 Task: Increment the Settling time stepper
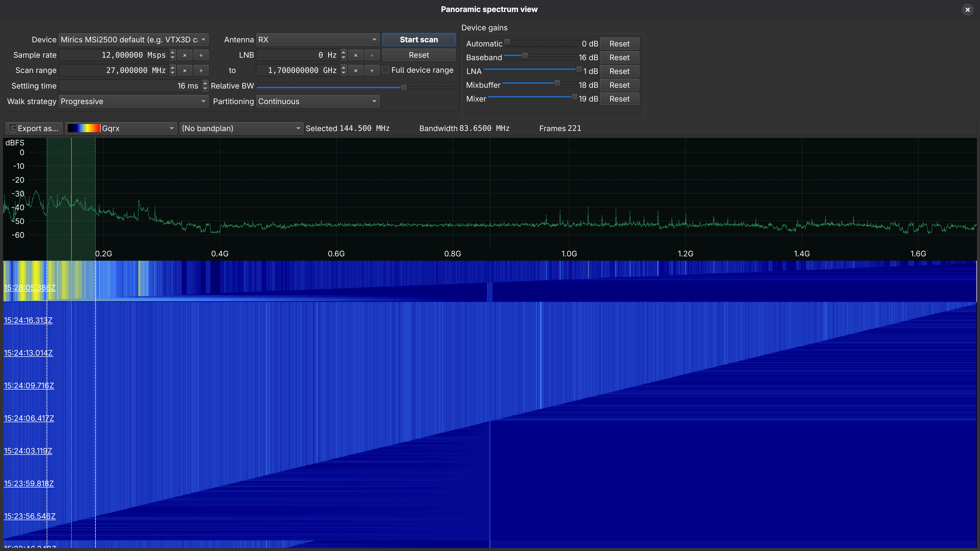coord(205,83)
